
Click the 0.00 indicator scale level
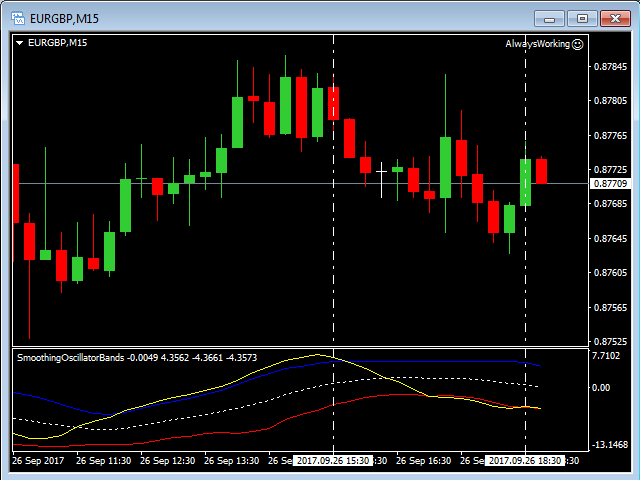click(x=602, y=387)
